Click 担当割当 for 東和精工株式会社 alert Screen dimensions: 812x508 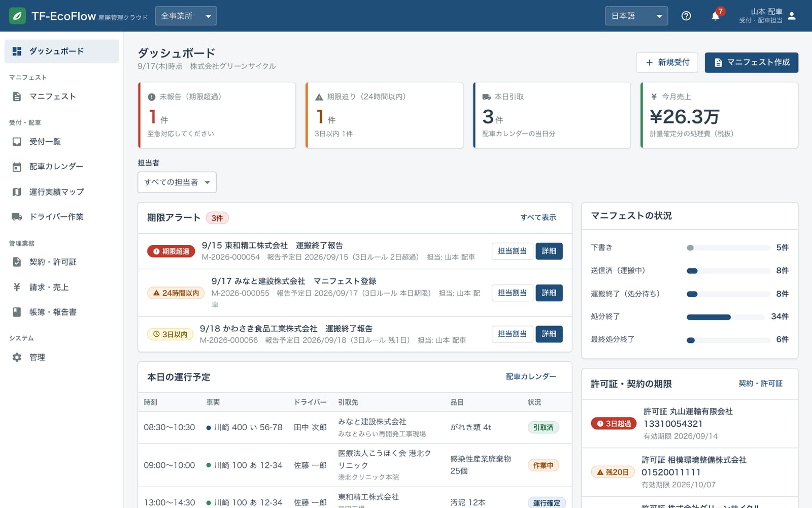512,251
